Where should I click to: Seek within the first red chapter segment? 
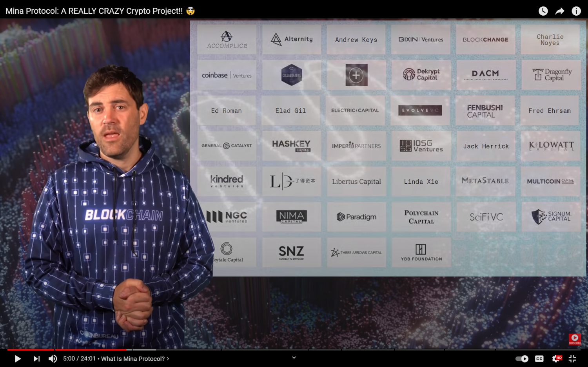point(31,349)
